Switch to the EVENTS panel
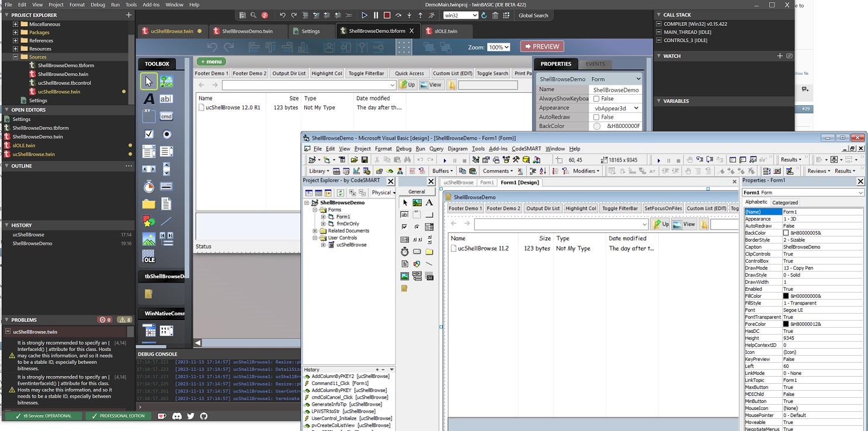 click(595, 64)
